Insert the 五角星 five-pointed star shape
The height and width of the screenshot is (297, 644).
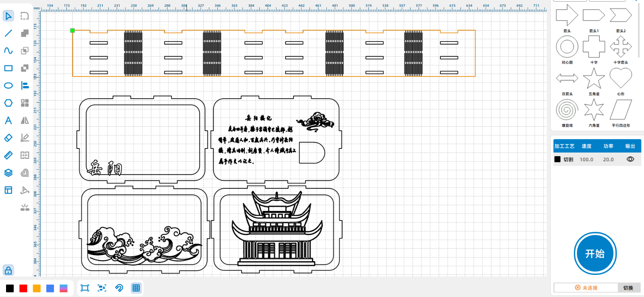(594, 78)
